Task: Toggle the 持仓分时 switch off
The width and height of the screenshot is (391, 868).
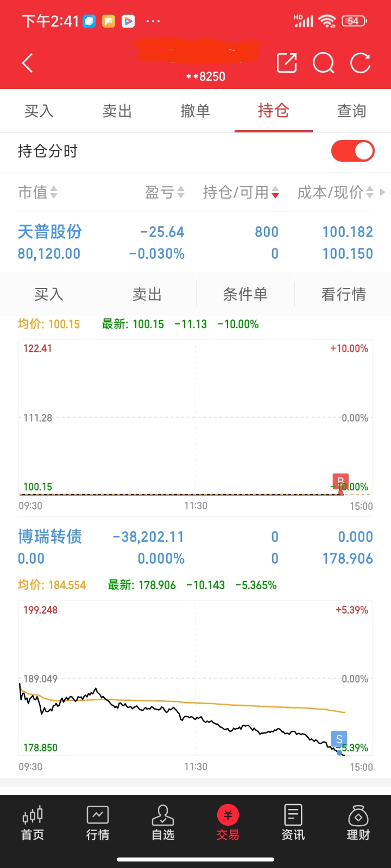Action: pos(352,151)
